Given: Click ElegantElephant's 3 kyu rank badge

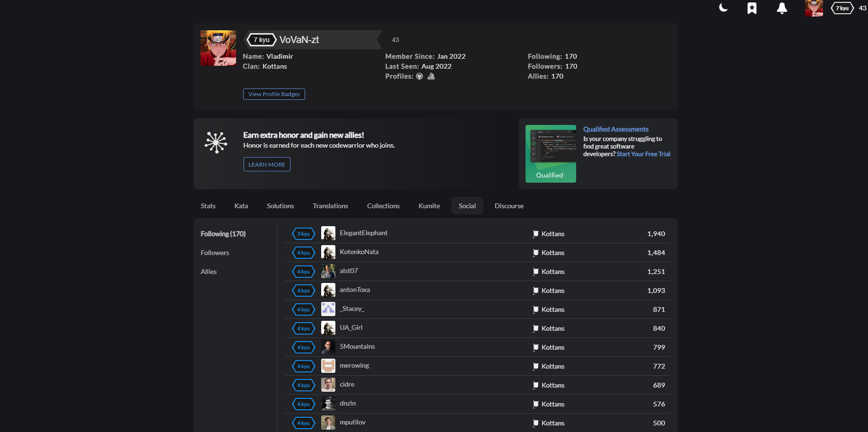Looking at the screenshot, I should pyautogui.click(x=304, y=234).
